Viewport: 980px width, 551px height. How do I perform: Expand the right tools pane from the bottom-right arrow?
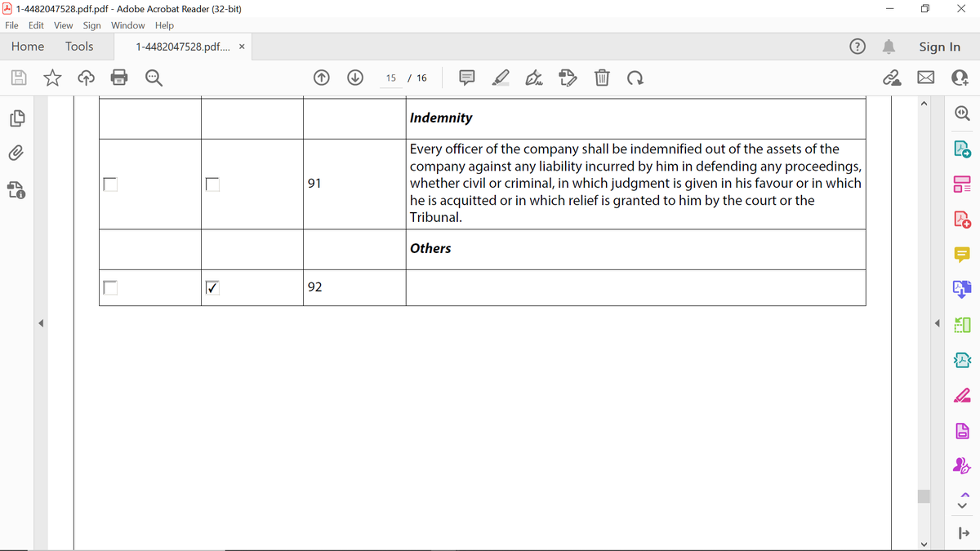[x=962, y=533]
